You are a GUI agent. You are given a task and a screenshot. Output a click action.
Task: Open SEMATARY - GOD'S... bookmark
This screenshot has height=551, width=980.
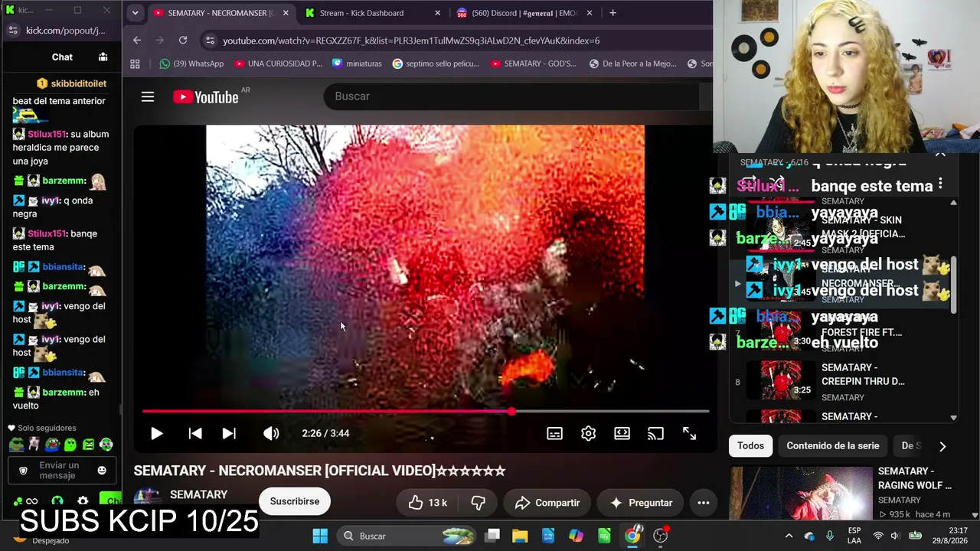pos(534,64)
